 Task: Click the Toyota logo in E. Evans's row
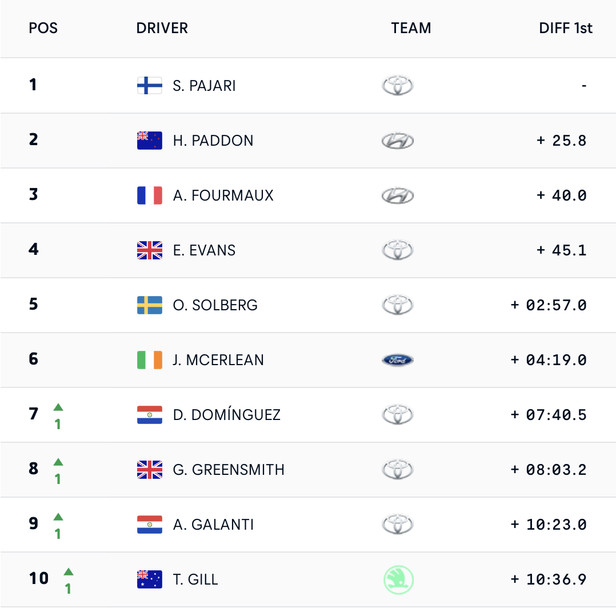point(398,250)
